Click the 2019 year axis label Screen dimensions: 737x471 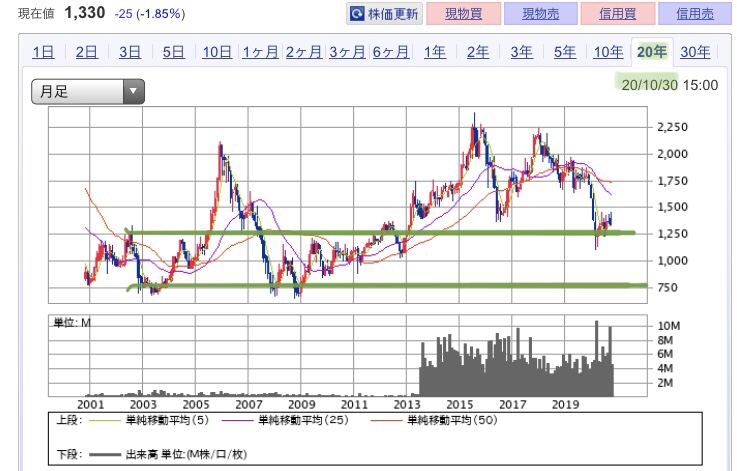(565, 404)
